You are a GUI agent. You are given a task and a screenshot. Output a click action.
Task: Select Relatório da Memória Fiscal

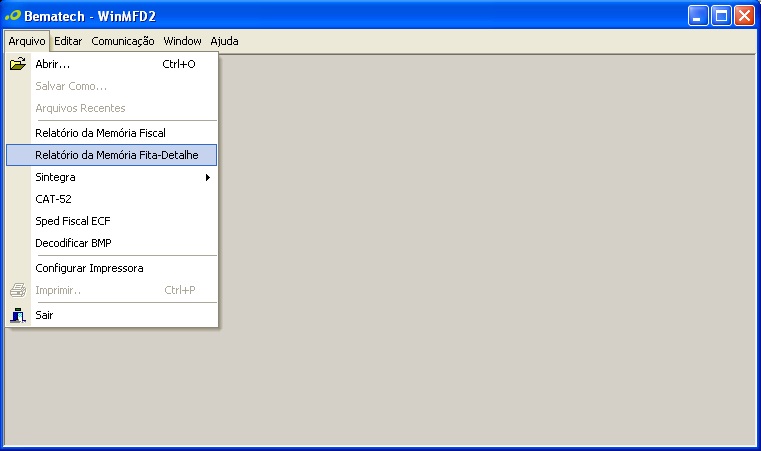pyautogui.click(x=100, y=133)
